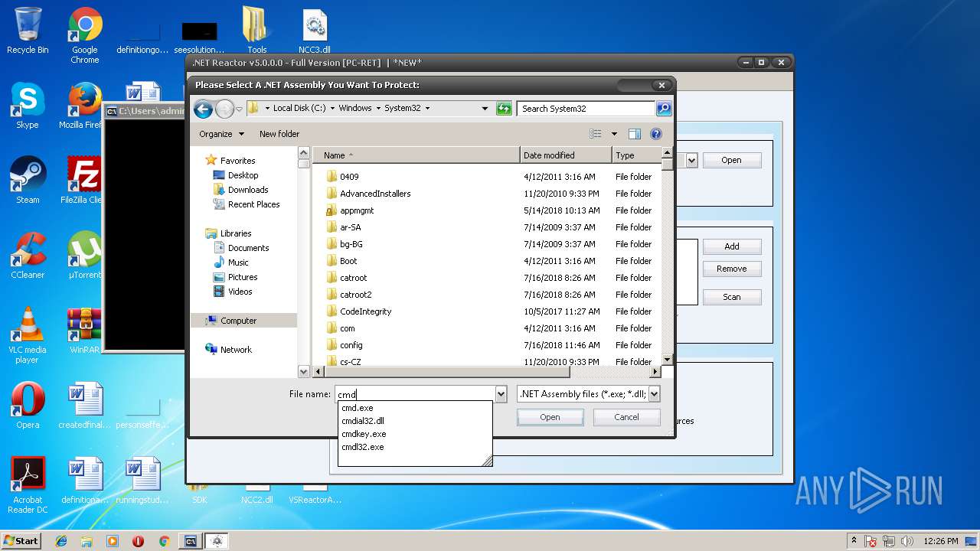Click Add button in .NET Reactor
Viewport: 980px width, 551px height.
point(732,246)
